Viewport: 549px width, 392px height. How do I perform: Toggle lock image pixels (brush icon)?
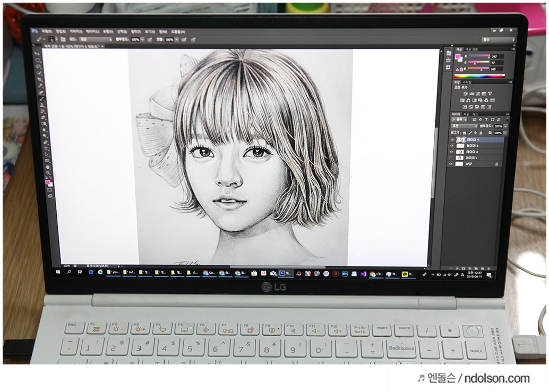click(470, 133)
